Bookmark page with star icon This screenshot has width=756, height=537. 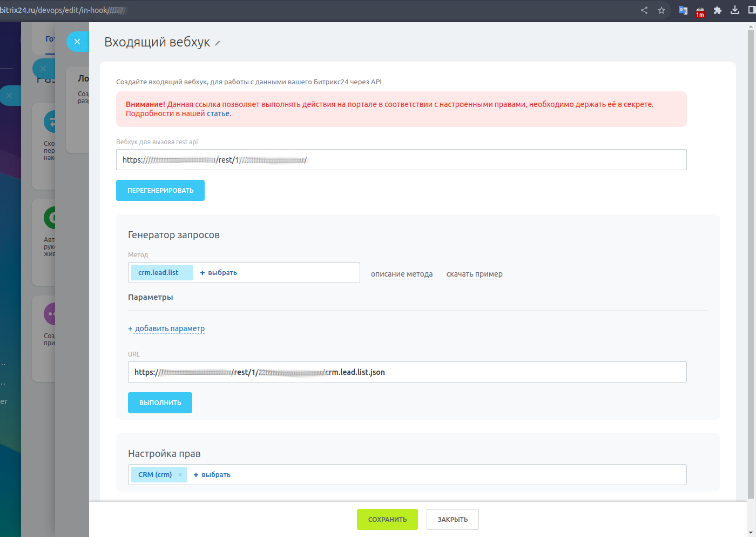(661, 10)
